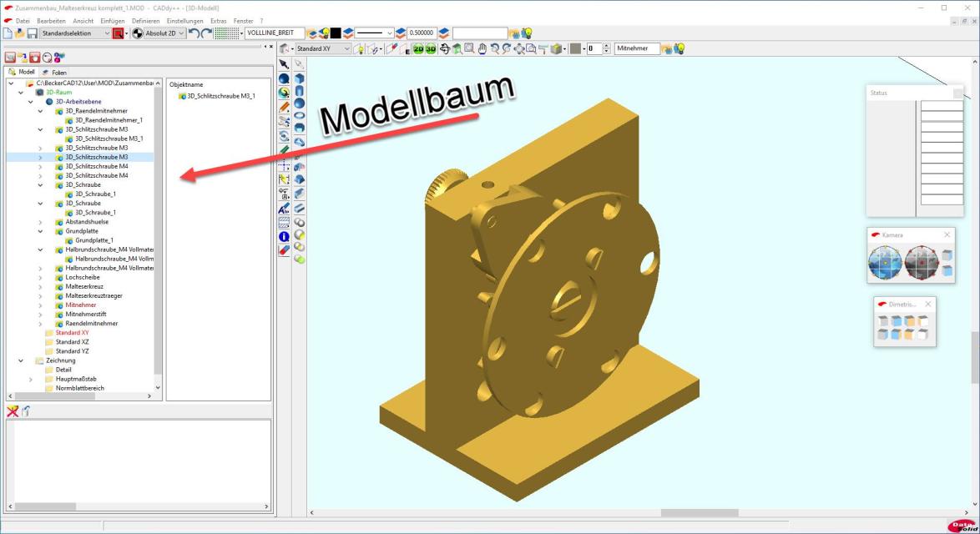Screen dimensions: 980x534
Task: Switch to 3D view mode
Action: [431, 49]
